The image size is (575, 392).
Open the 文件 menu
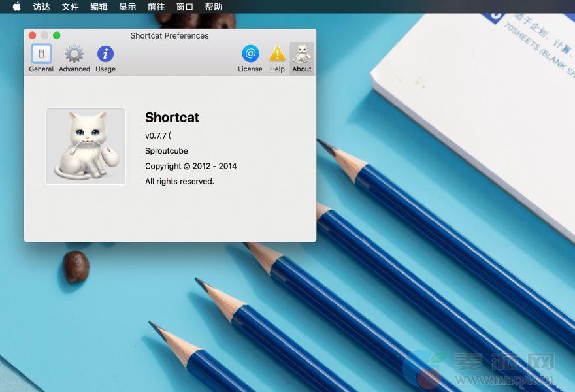pyautogui.click(x=71, y=7)
